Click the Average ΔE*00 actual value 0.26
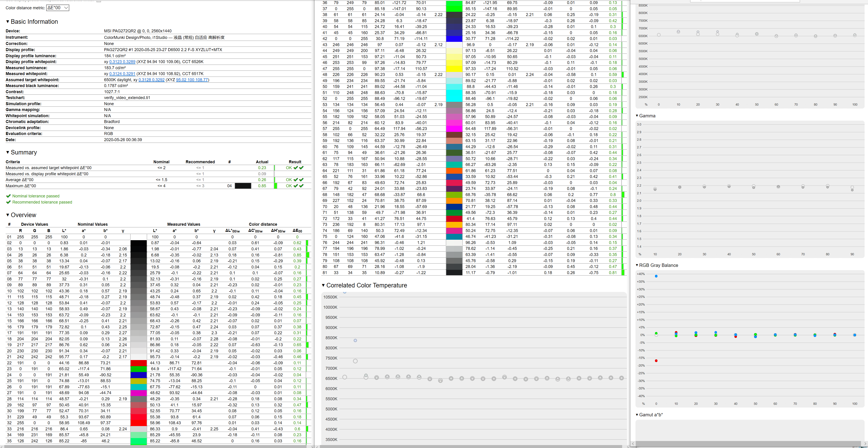 pyautogui.click(x=262, y=180)
